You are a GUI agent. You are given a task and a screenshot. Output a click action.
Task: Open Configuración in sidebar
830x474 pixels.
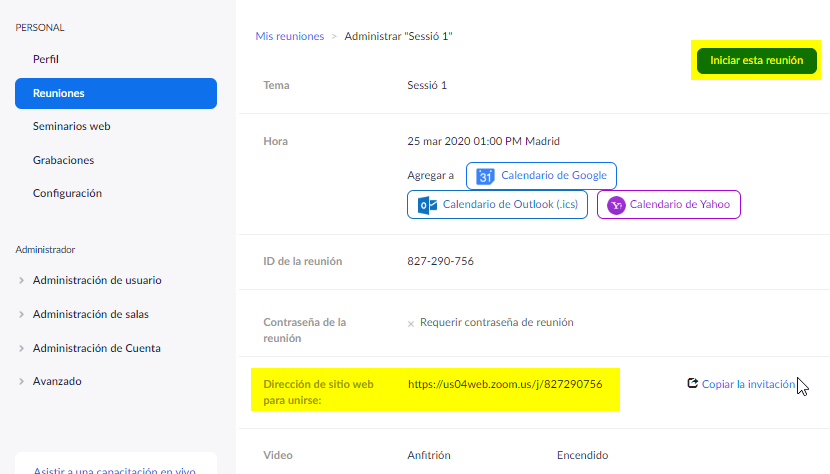[67, 193]
